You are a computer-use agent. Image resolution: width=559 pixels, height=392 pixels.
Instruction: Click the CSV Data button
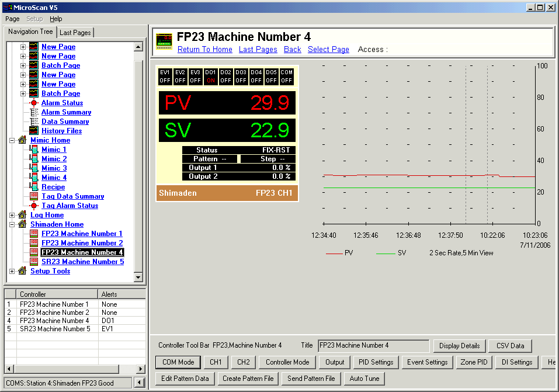[x=510, y=346]
